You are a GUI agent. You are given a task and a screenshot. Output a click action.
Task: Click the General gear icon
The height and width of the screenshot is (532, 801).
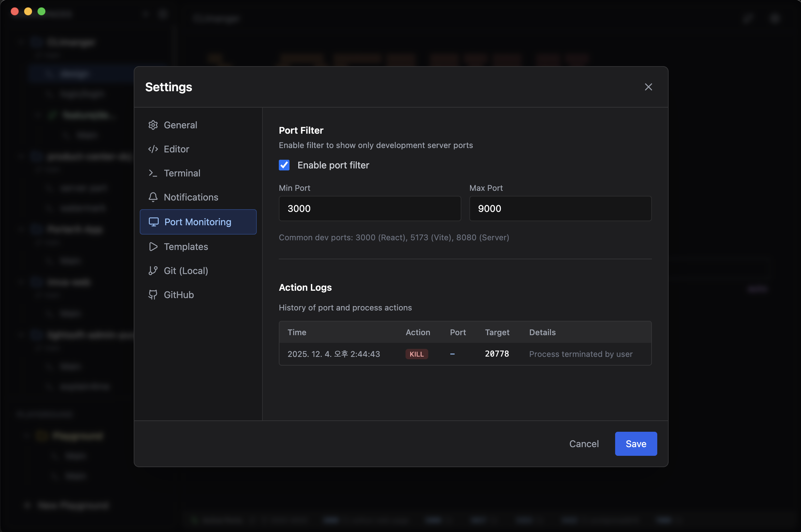coord(153,125)
